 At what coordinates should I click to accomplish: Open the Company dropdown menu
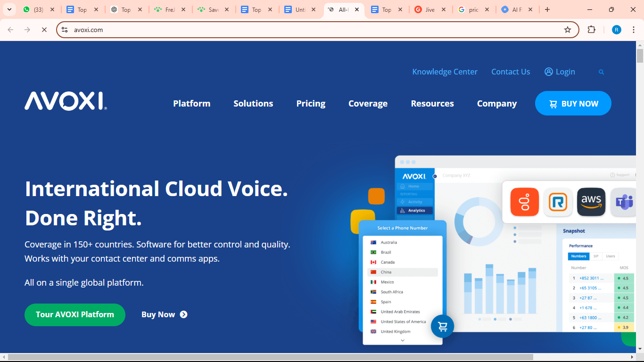[496, 103]
